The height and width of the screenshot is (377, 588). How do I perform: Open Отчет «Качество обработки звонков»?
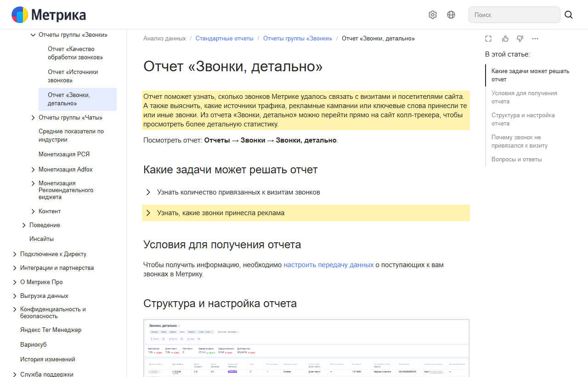[75, 53]
